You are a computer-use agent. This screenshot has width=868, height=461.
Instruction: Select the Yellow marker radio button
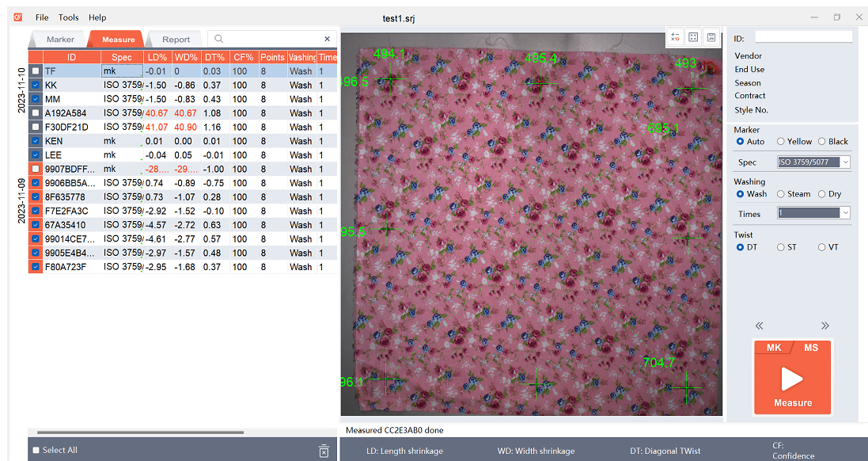coord(781,142)
